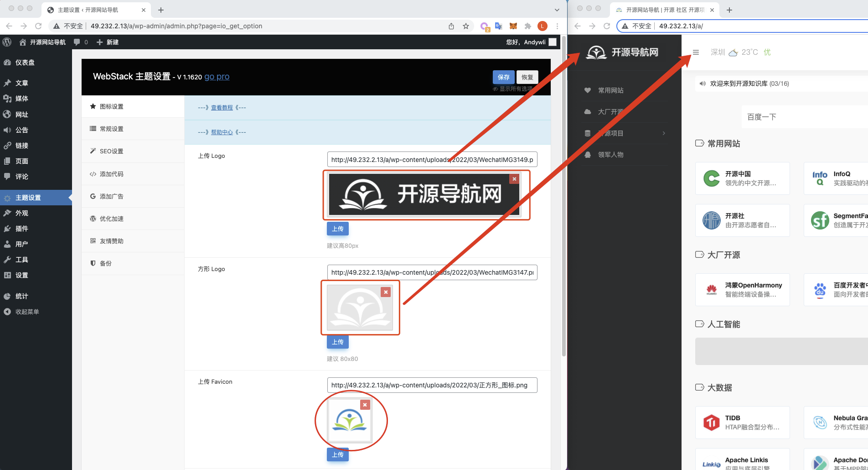Switch to the 添加代码 tab

pyautogui.click(x=133, y=174)
